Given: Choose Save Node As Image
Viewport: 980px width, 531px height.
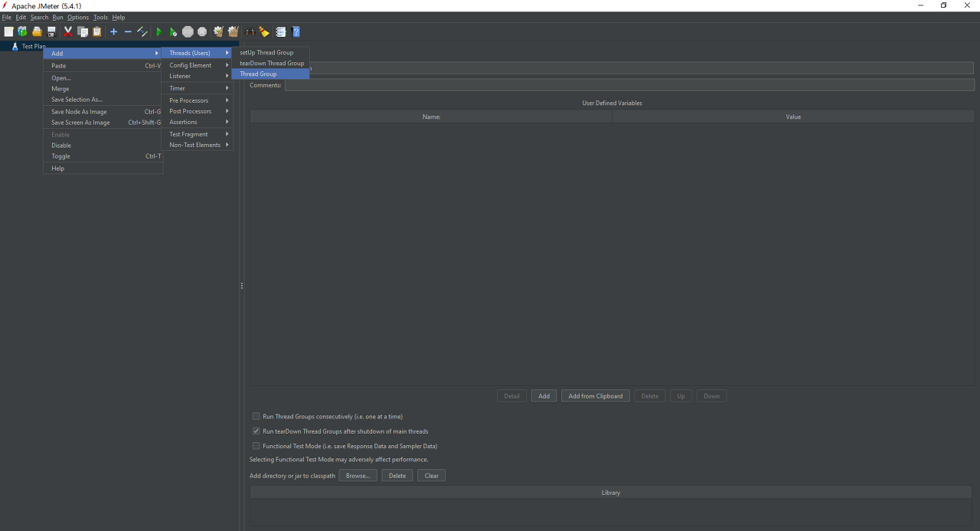Looking at the screenshot, I should pos(103,112).
